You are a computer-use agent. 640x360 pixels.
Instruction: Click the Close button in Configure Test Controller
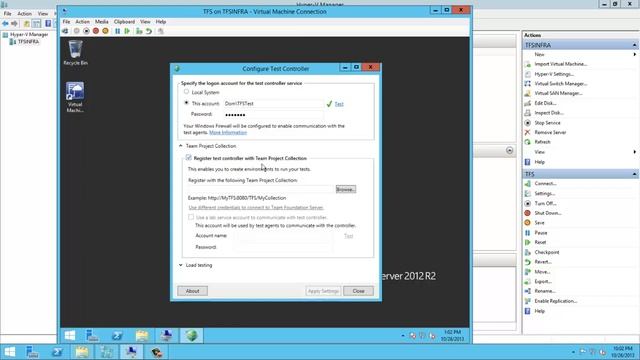click(358, 291)
